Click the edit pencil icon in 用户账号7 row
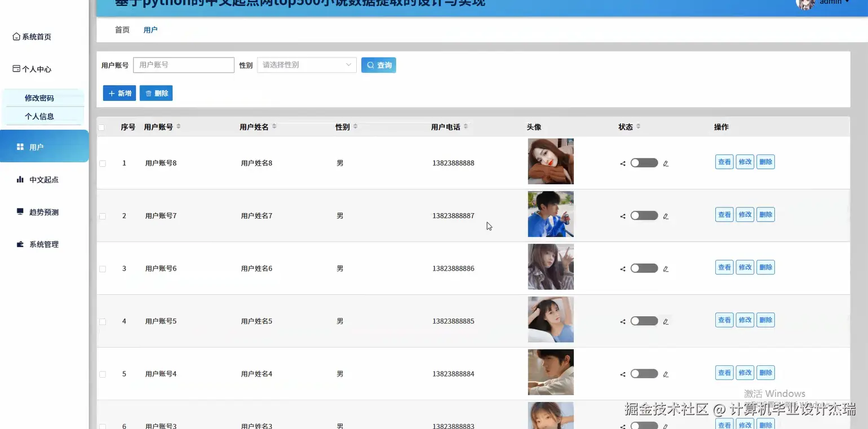 coord(666,216)
